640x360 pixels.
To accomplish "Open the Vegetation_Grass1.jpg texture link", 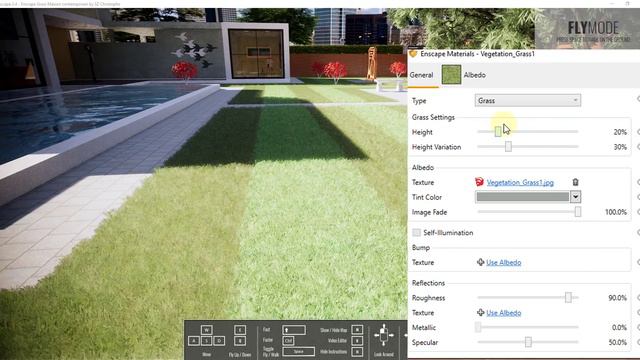I will pyautogui.click(x=520, y=182).
